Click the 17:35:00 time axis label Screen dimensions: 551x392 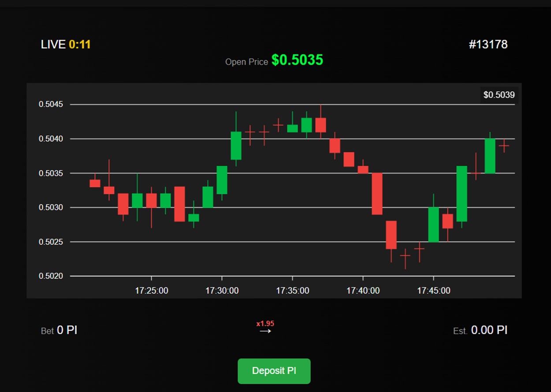pos(292,291)
